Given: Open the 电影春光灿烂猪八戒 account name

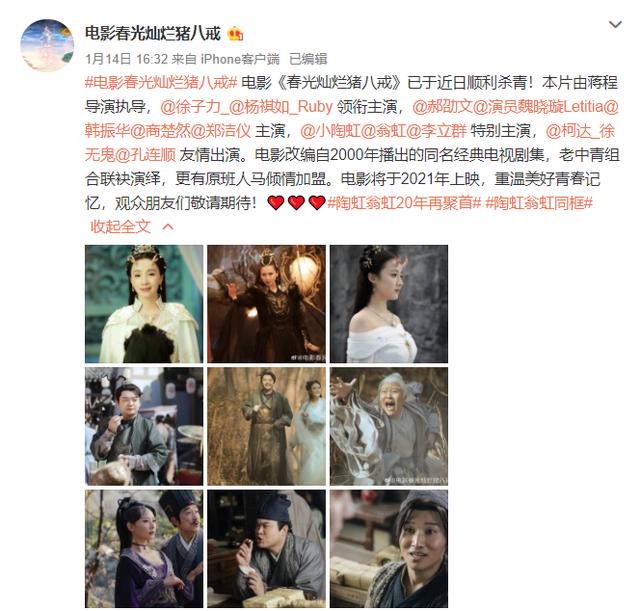Looking at the screenshot, I should [x=153, y=33].
